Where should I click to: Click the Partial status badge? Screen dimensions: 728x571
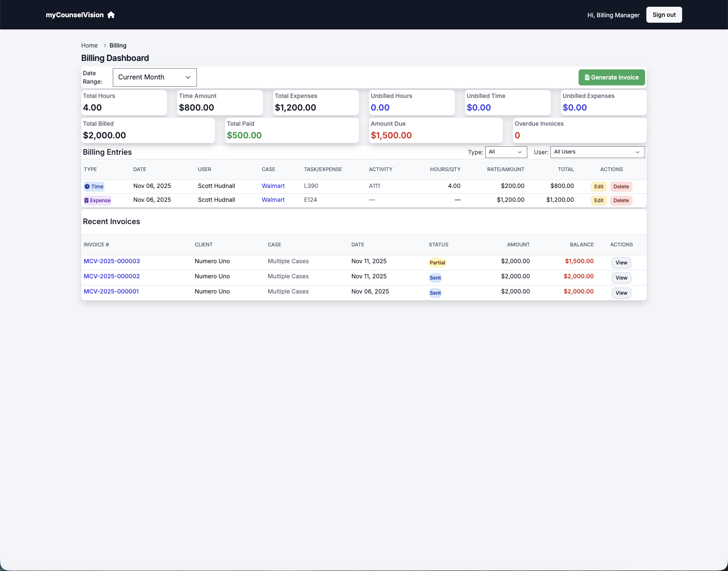[437, 262]
